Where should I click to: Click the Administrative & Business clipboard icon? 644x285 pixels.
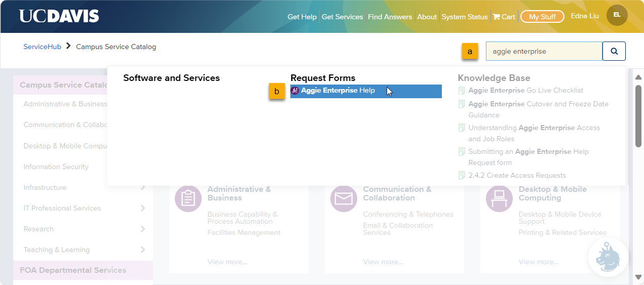(188, 198)
